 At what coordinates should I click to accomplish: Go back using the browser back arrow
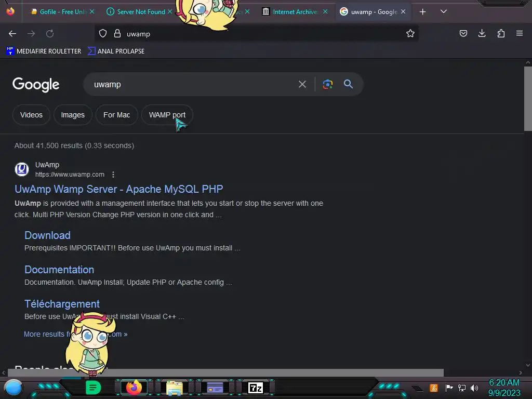pyautogui.click(x=12, y=34)
